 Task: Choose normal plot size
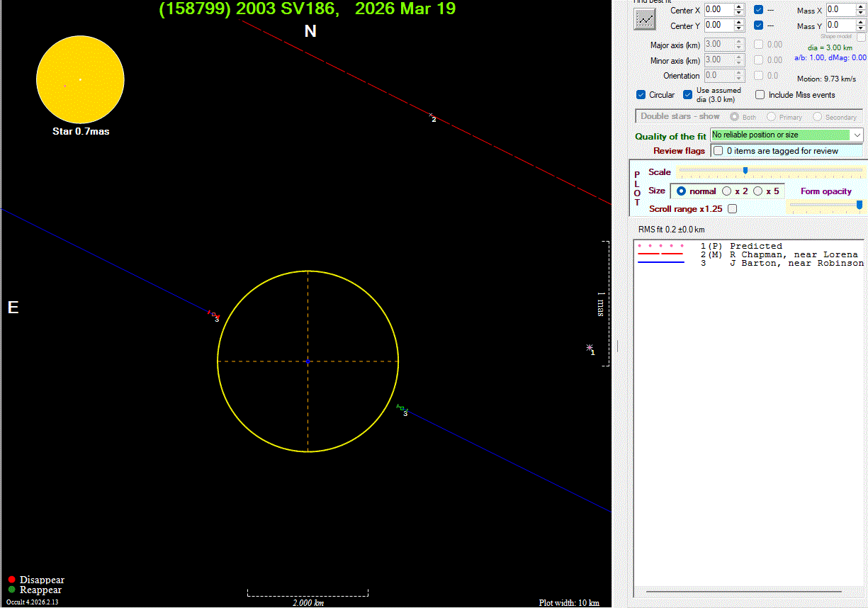pos(682,191)
